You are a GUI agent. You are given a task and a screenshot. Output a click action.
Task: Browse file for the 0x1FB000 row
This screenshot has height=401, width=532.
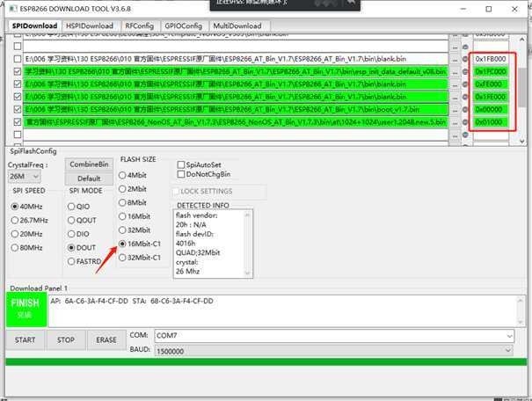(455, 60)
